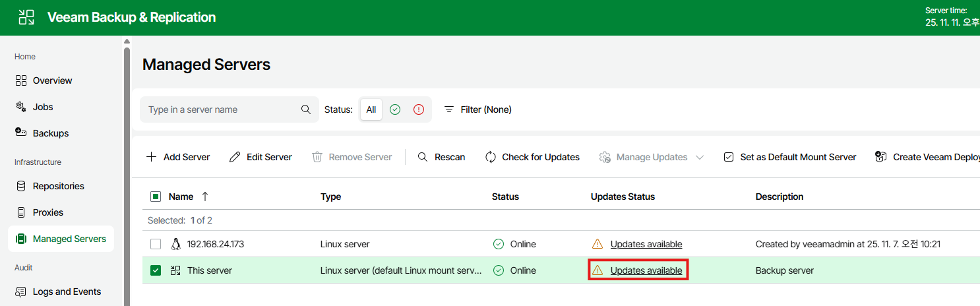Click the Linux penguin icon for 192.168.24.173
980x306 pixels.
pyautogui.click(x=175, y=244)
